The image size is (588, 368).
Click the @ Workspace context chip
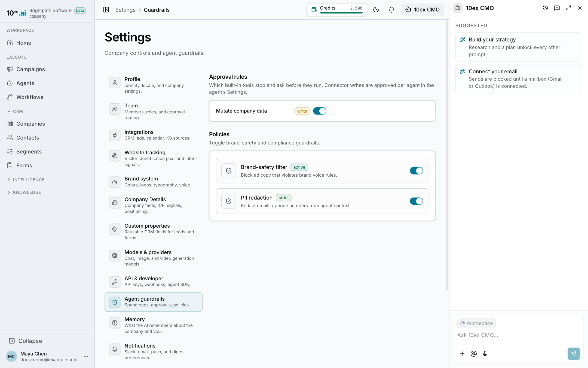click(x=476, y=323)
